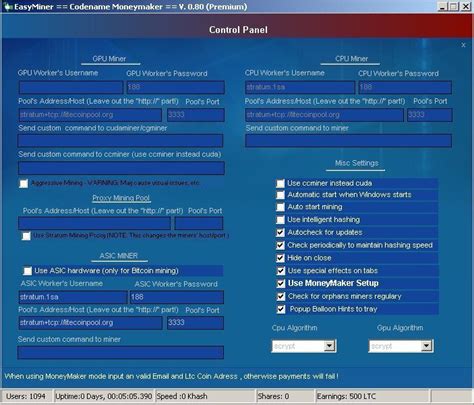Click Shares: 0 status bar entry
This screenshot has height=405, width=474.
point(285,397)
